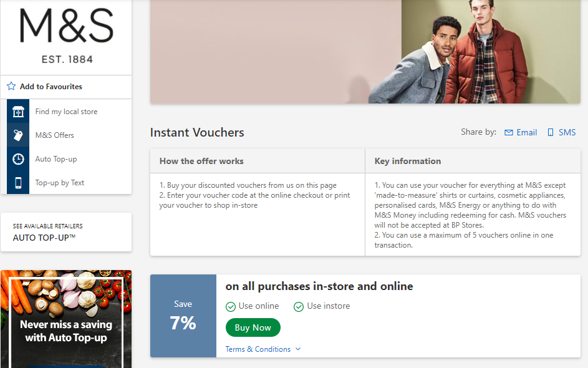
Task: Open the Auto Top-up available retailers panel
Action: 66,232
